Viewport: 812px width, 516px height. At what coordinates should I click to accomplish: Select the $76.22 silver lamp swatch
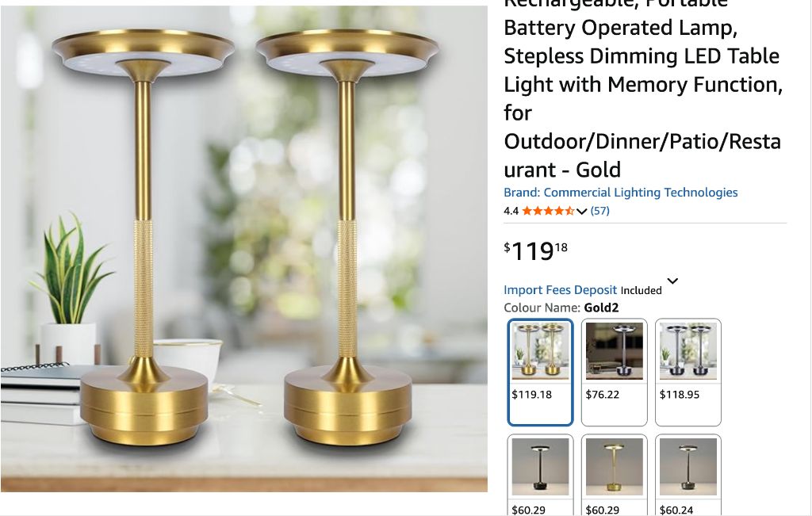(x=615, y=372)
